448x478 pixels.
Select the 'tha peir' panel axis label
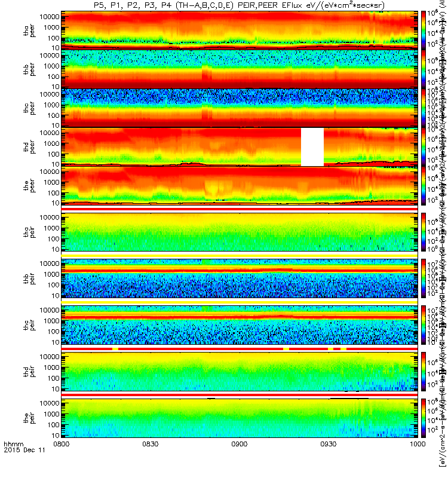(x=29, y=232)
